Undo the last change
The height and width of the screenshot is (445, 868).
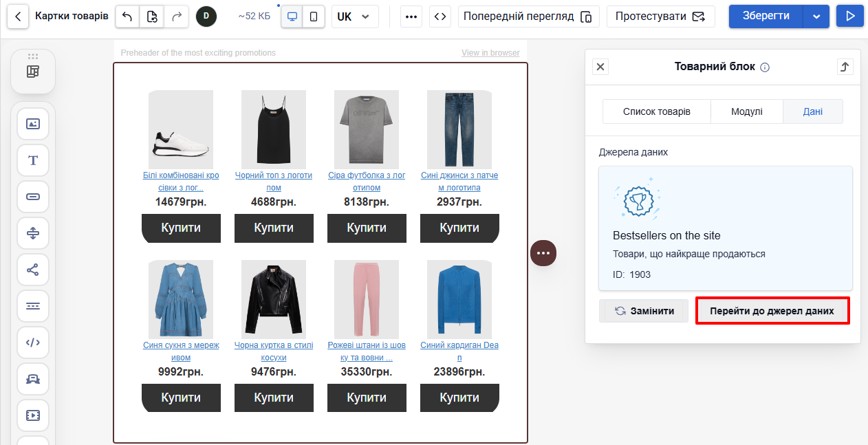(127, 17)
